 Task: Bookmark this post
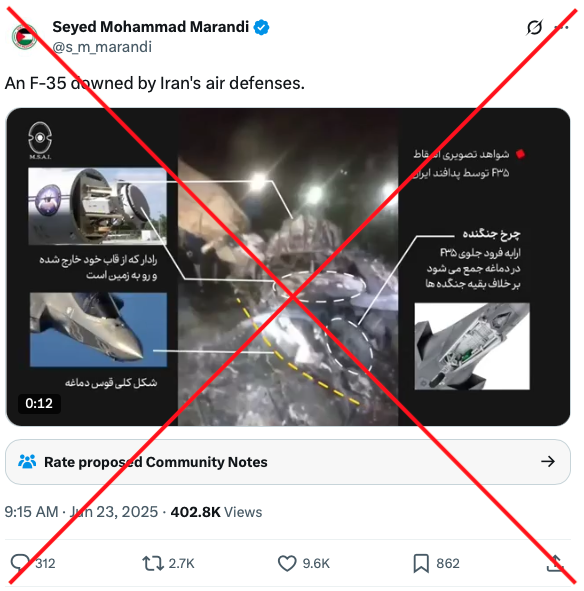click(421, 563)
